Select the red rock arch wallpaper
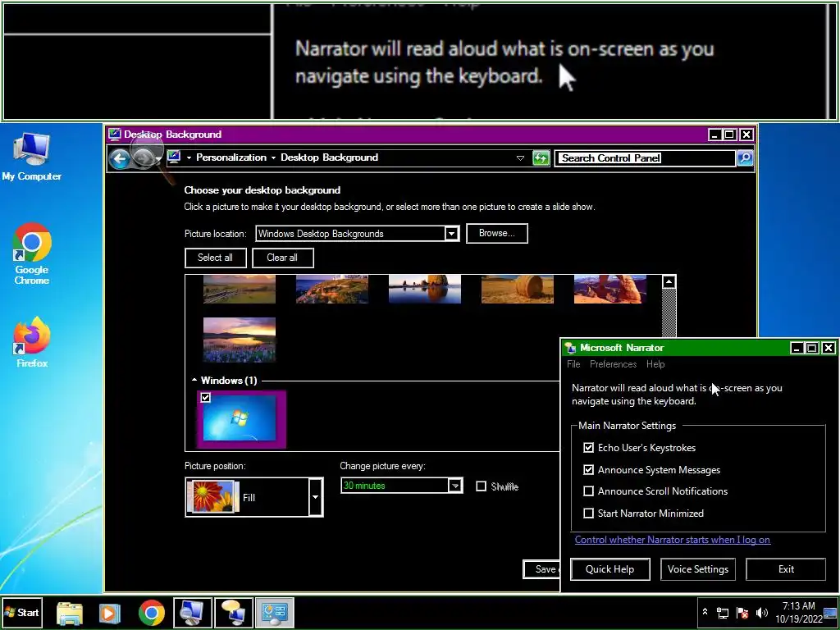The height and width of the screenshot is (630, 840). [x=610, y=290]
